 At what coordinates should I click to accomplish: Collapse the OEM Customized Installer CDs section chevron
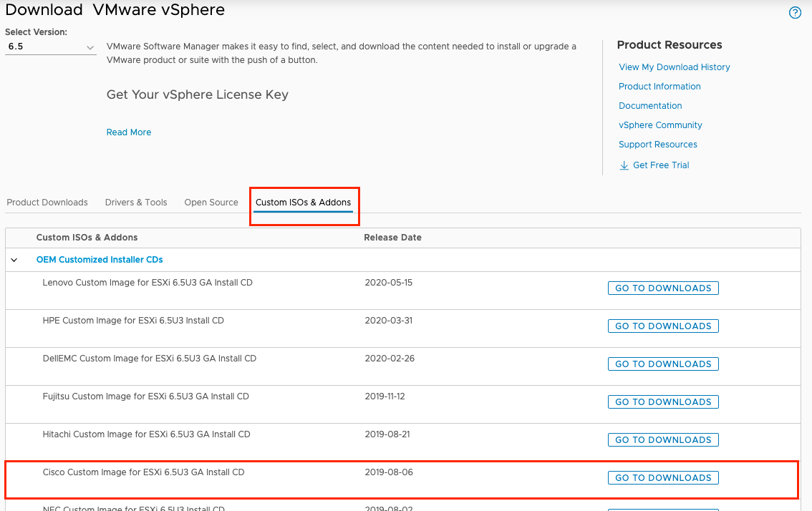pos(14,260)
